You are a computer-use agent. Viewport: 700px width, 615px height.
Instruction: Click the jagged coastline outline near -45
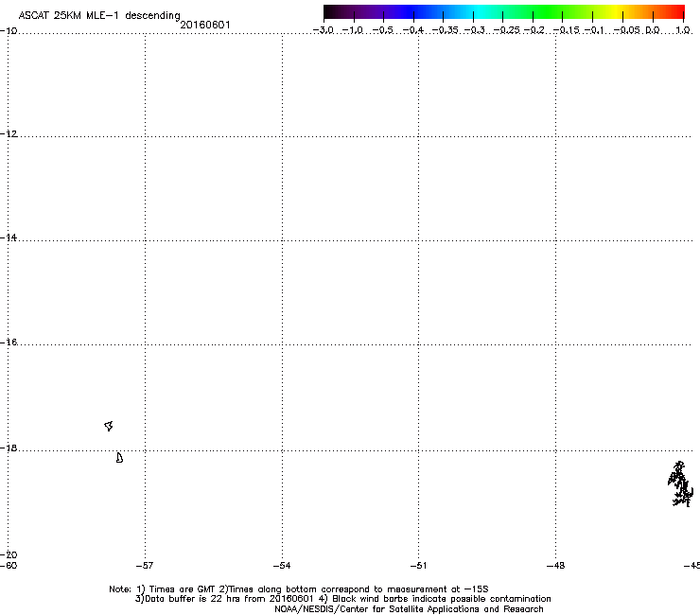click(680, 484)
